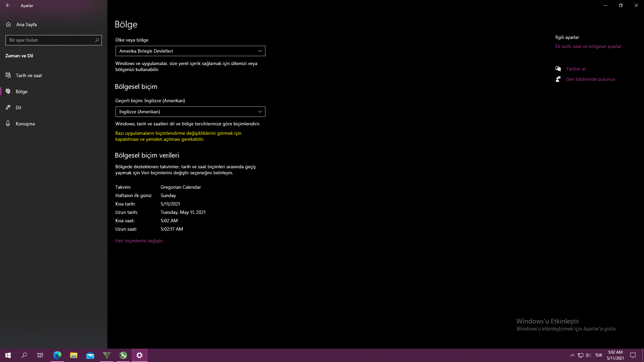Click the back arrow in Ayarlar

pos(8,5)
